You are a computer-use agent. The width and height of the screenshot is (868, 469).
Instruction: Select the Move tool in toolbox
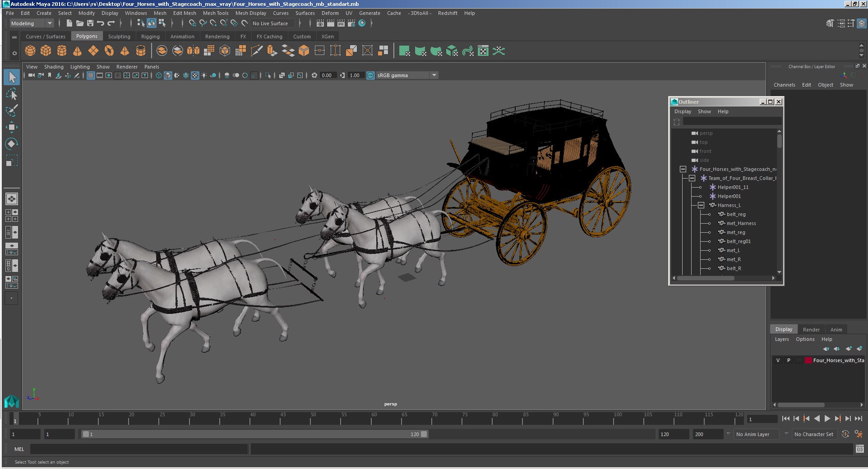click(x=12, y=127)
